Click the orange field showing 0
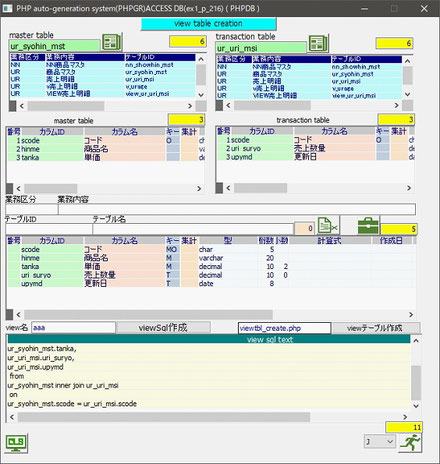Image resolution: width=440 pixels, height=464 pixels. coord(304,228)
